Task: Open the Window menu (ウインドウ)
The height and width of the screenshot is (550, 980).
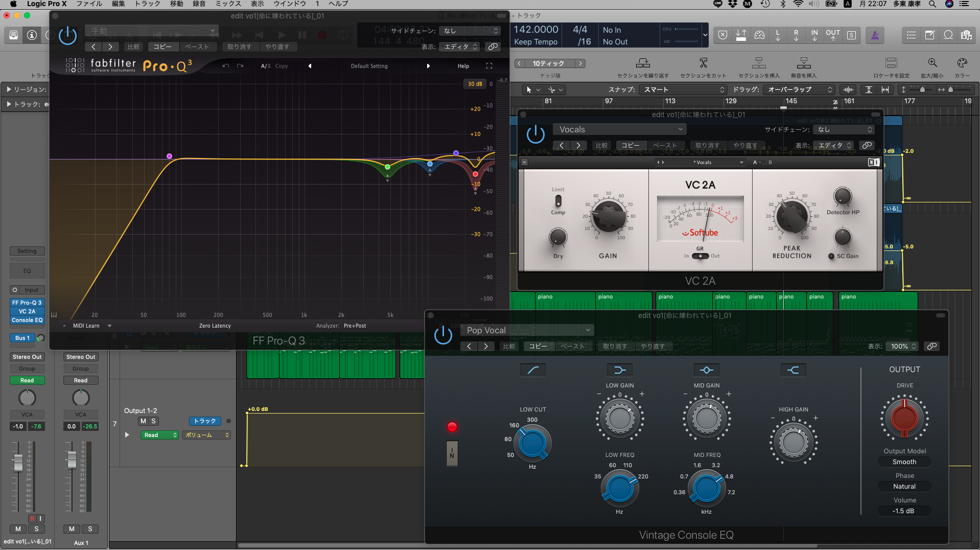Action: 289,4
